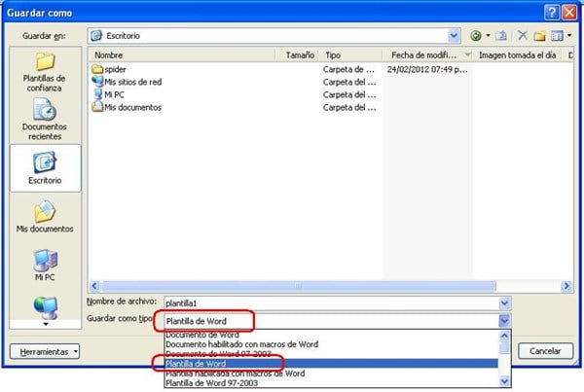Screen dimensions: 584x392
Task: Choose Plantilla de Word 97-2003 option
Action: (x=331, y=383)
